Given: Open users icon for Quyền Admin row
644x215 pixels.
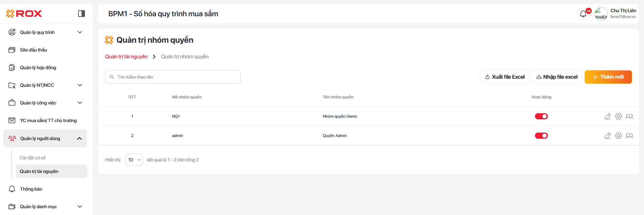Looking at the screenshot, I should pyautogui.click(x=629, y=136).
